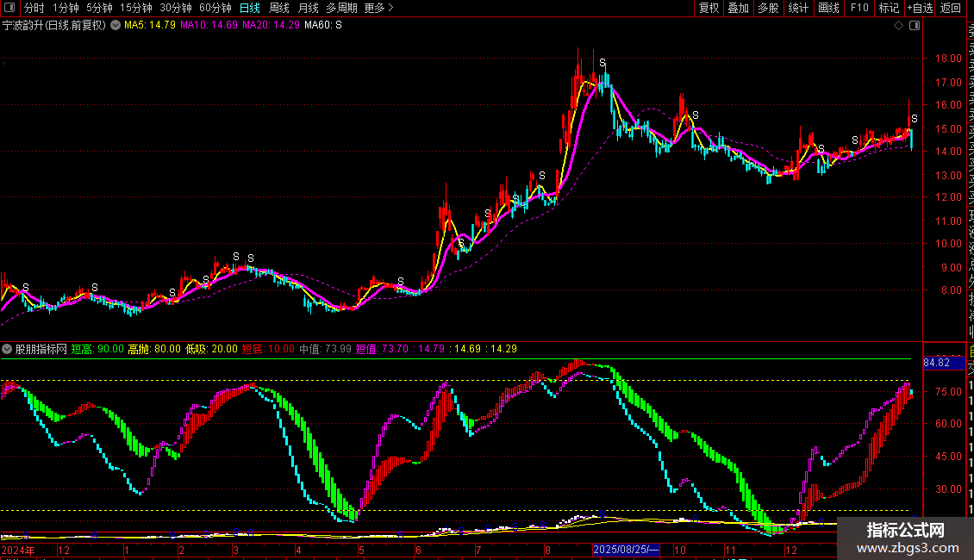Open the 复权 adjustment option
The image size is (974, 560).
click(709, 9)
